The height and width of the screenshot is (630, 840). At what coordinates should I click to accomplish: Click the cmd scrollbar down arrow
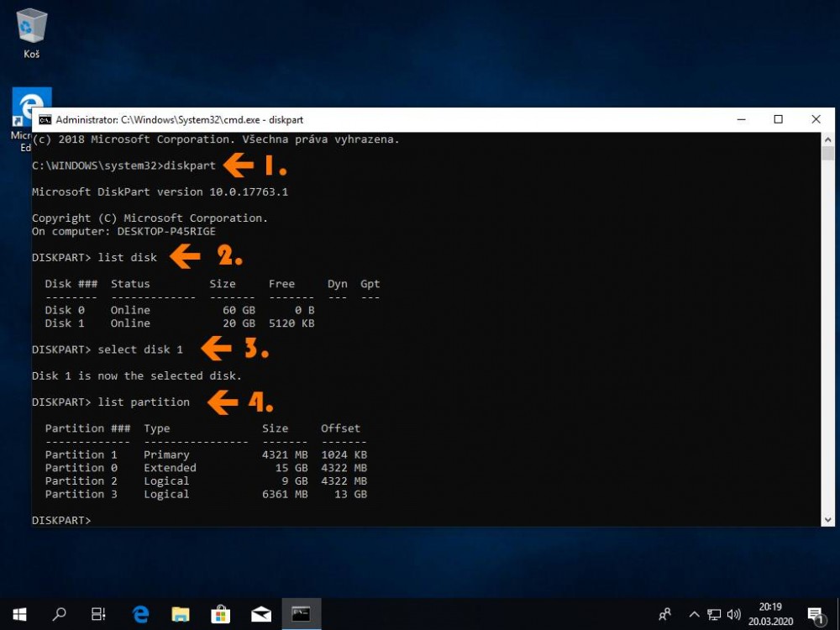click(828, 520)
